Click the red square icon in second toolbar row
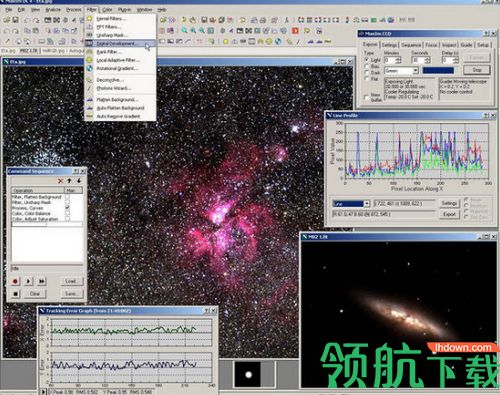 [x=295, y=31]
